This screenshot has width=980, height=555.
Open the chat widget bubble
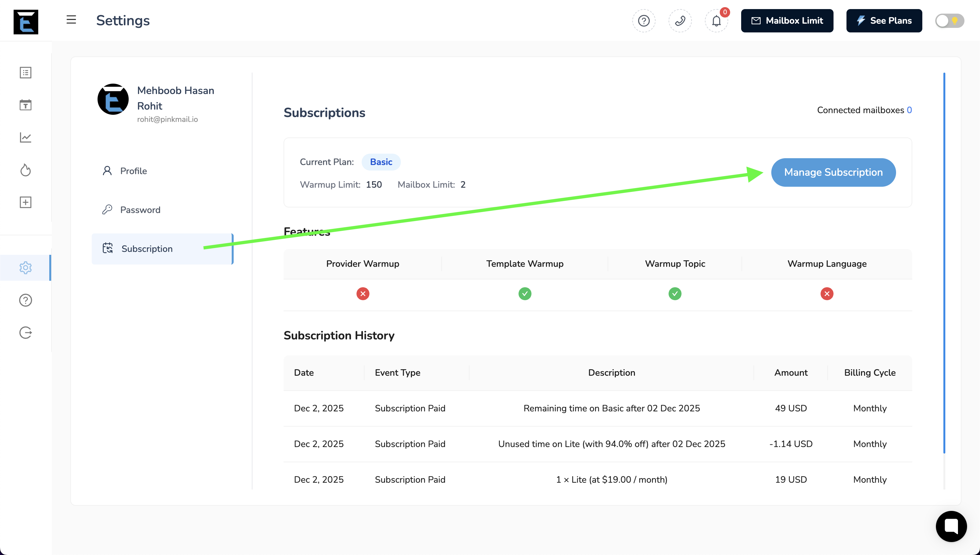(x=951, y=526)
